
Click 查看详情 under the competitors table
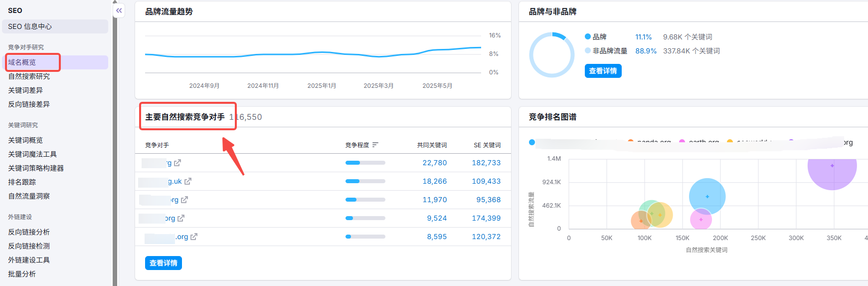click(164, 263)
